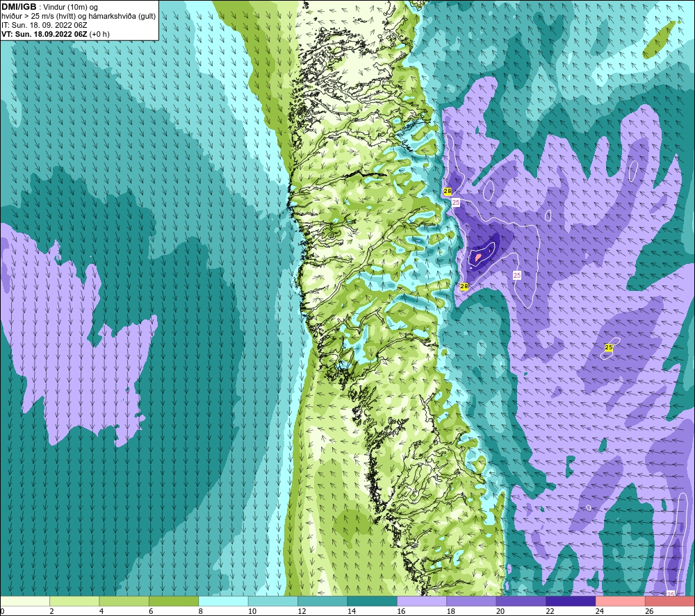Choose the dark teal 14–16 legend swatch

pyautogui.click(x=373, y=601)
